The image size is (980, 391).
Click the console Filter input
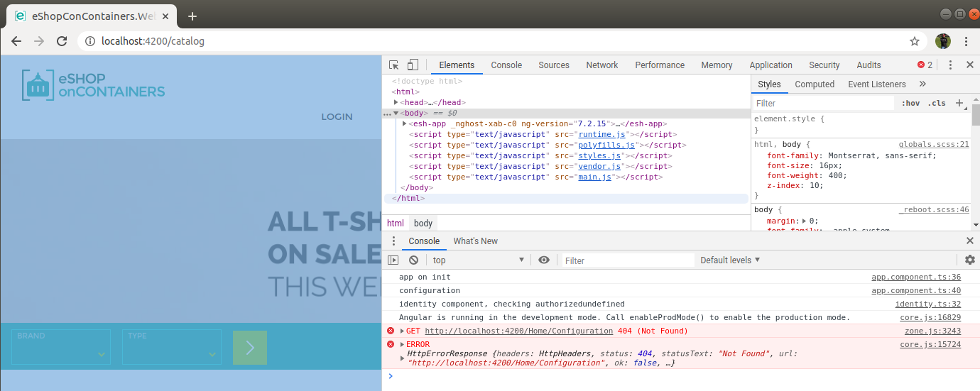point(628,260)
